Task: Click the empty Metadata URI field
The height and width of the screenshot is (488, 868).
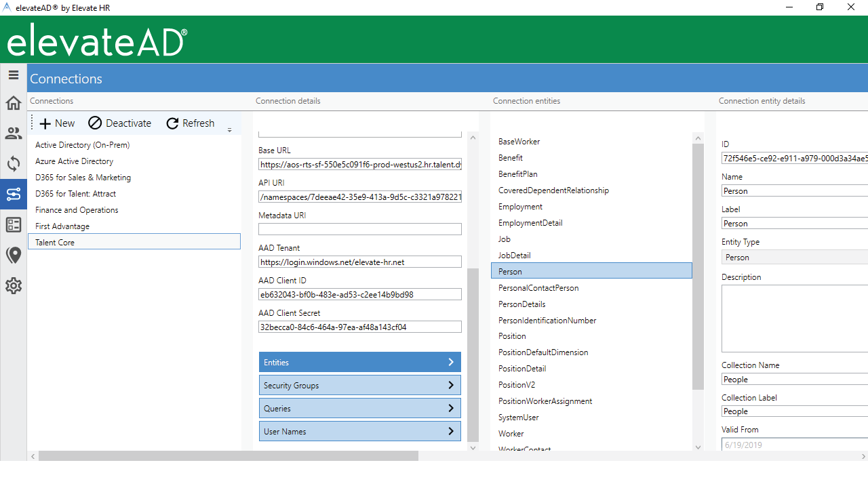Action: click(x=360, y=229)
